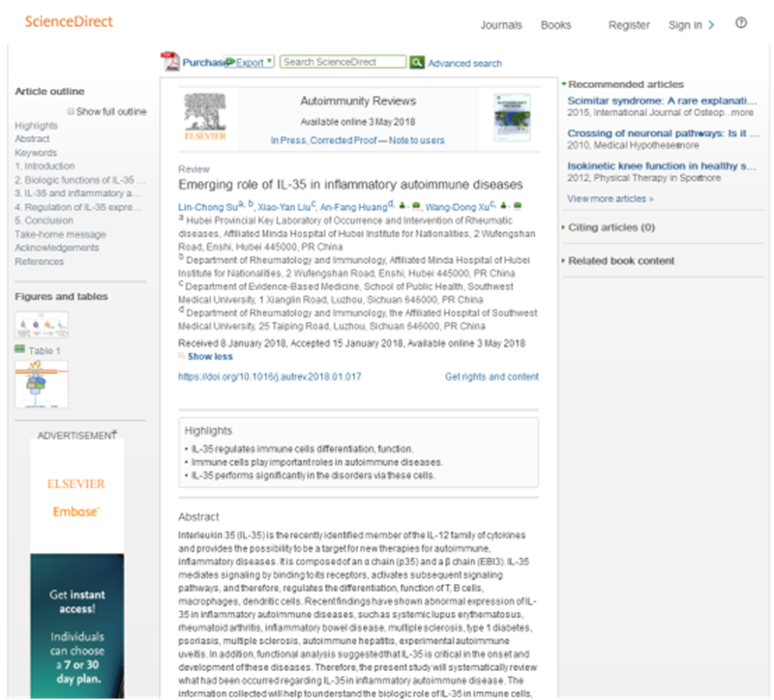
Task: Click the Elsevier tree logo
Action: (x=204, y=118)
